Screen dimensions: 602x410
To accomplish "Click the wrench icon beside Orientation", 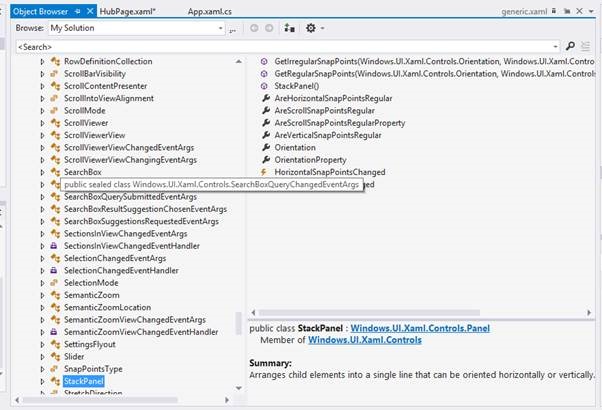I will (266, 147).
